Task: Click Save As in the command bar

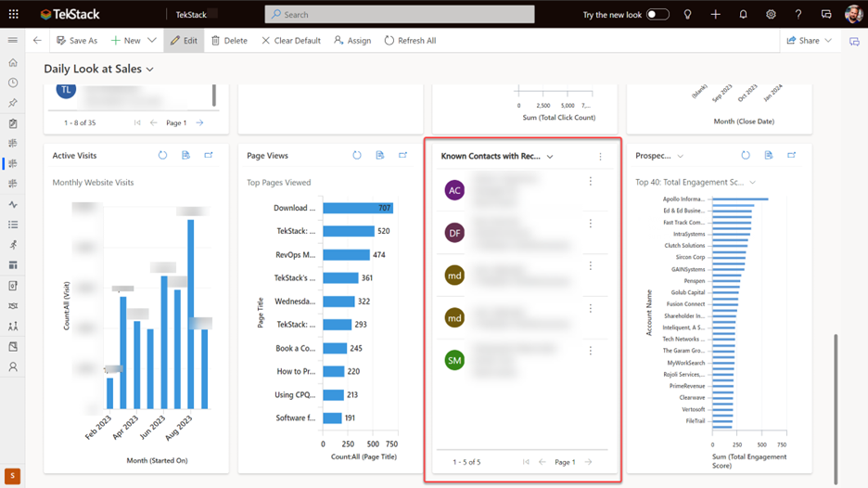Action: [77, 41]
